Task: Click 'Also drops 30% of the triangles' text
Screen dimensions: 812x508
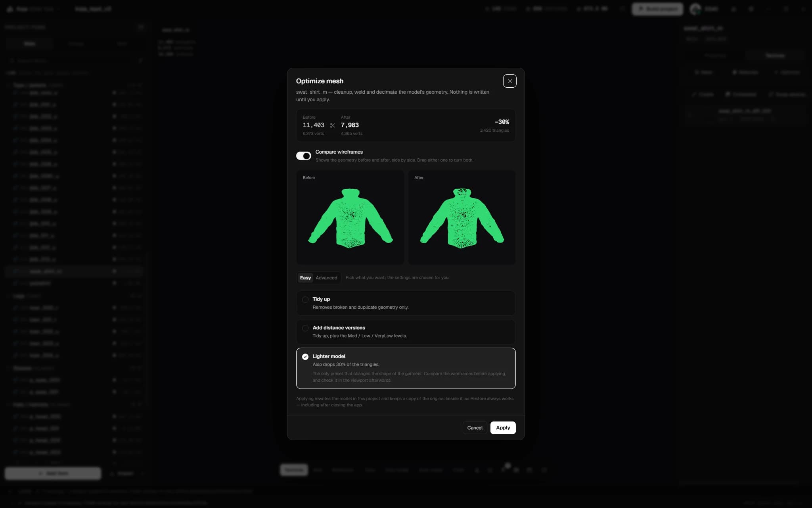Action: coord(346,365)
